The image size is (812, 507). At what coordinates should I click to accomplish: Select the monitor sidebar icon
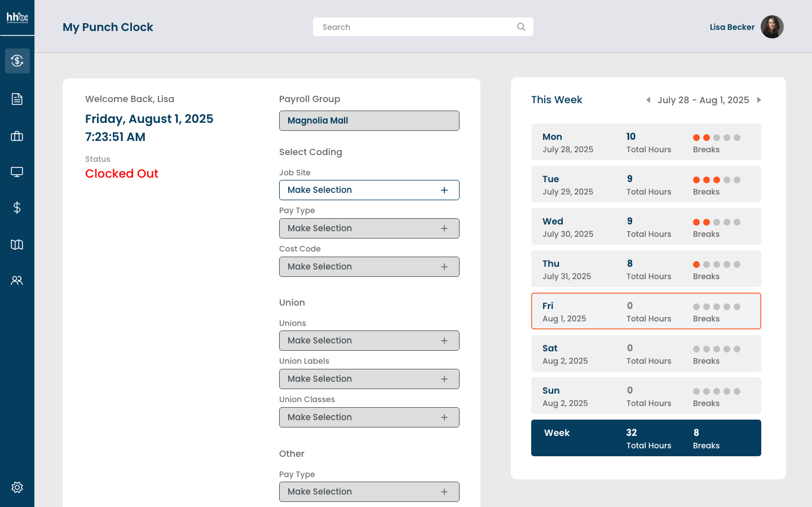click(x=17, y=172)
